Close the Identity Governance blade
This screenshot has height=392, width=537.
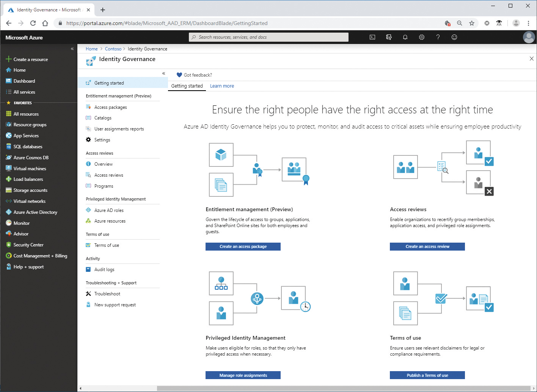(531, 59)
